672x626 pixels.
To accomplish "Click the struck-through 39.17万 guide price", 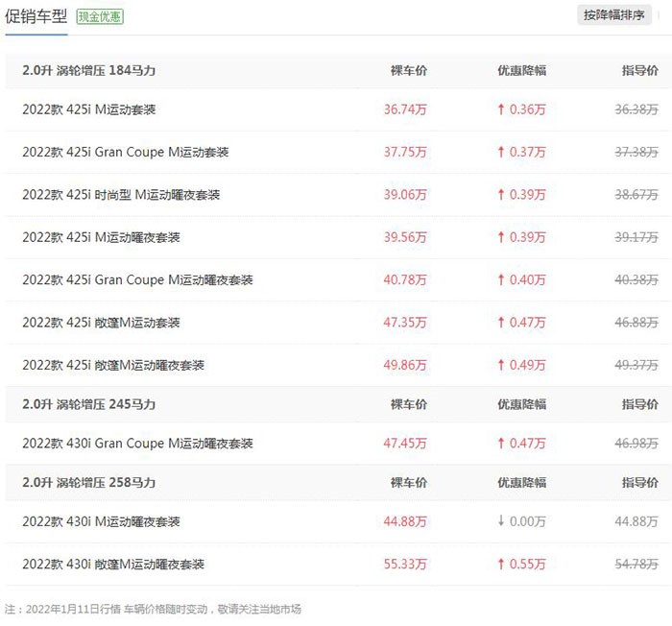I will [x=636, y=237].
